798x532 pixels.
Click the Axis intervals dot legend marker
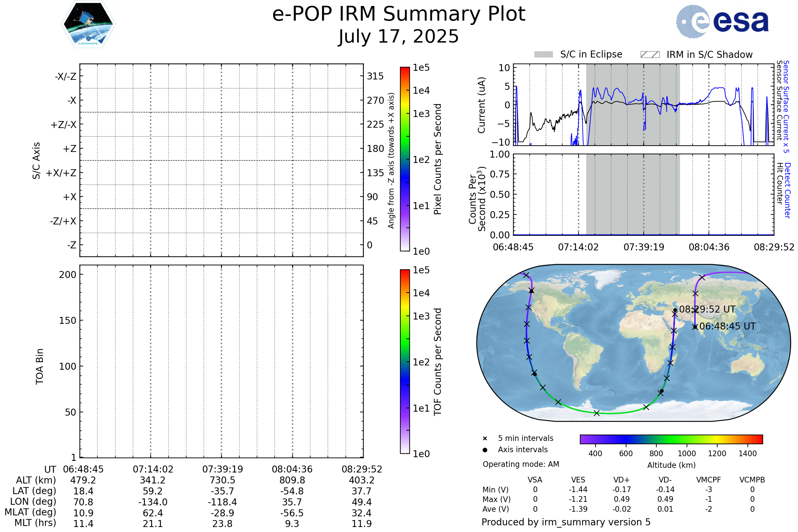pos(485,450)
